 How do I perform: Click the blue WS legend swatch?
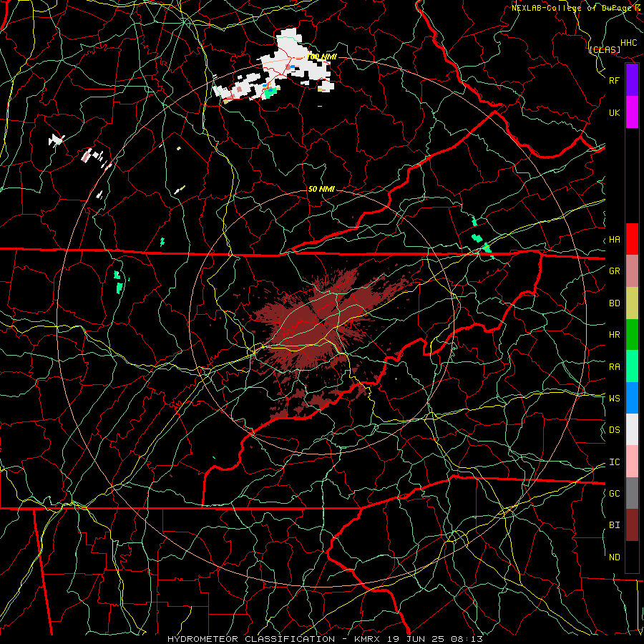[632, 398]
